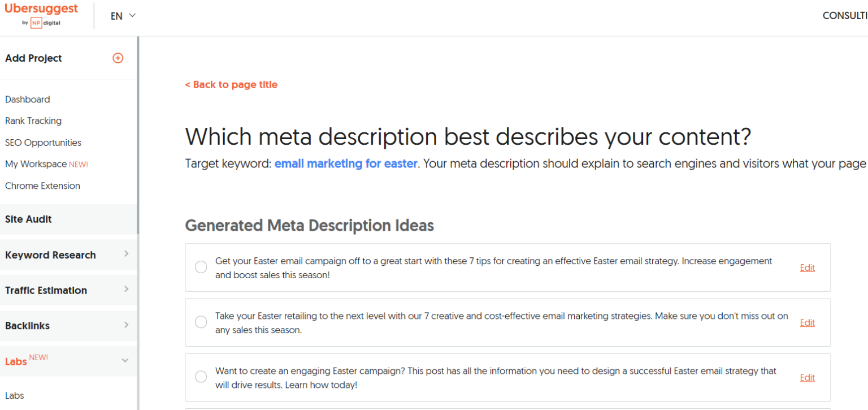Select the 'engaging Easter campaign' radio button
Viewport: 868px width, 410px height.
point(201,377)
